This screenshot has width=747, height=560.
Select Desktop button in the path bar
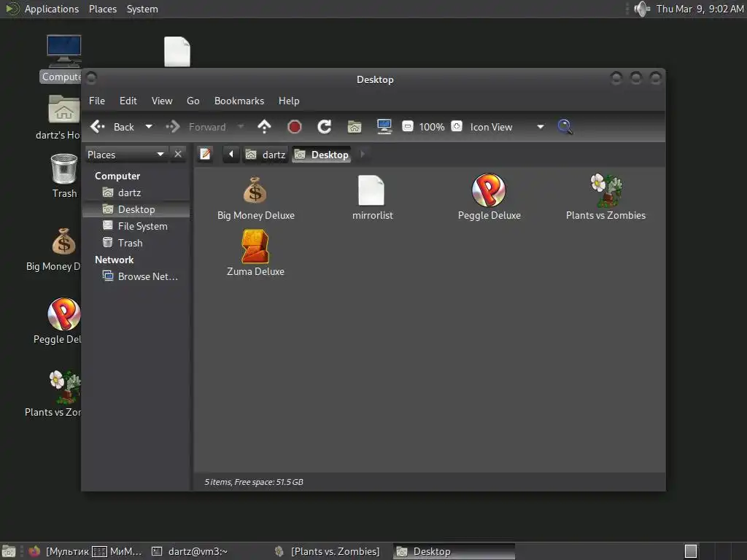(322, 155)
